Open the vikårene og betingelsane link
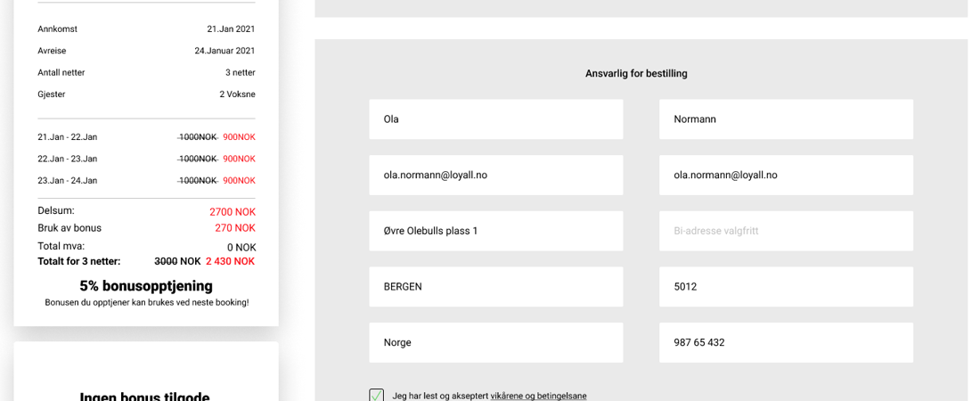The image size is (980, 401). [538, 396]
